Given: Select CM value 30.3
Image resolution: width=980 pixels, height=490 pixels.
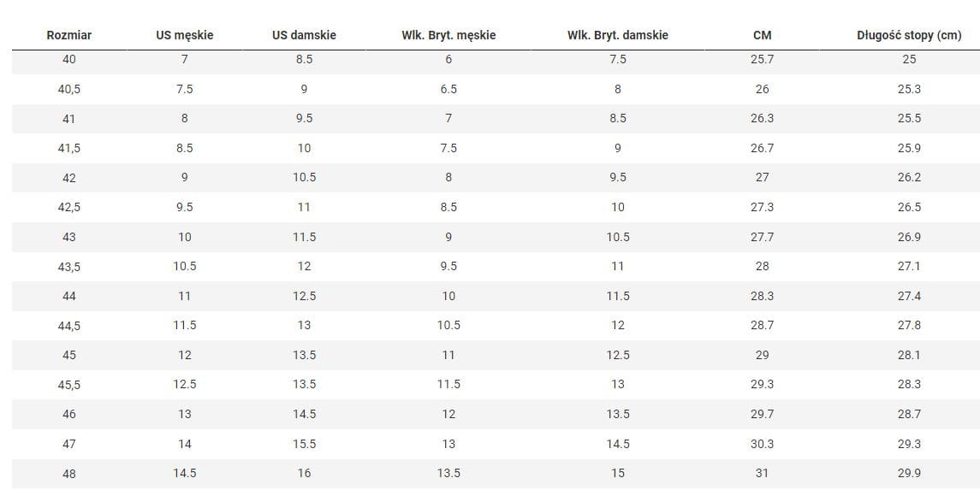Looking at the screenshot, I should click(762, 444).
